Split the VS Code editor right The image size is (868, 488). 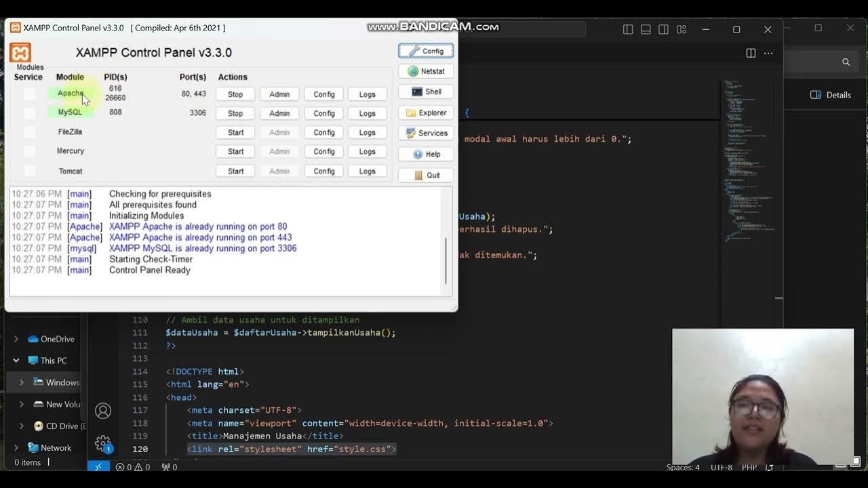(751, 53)
